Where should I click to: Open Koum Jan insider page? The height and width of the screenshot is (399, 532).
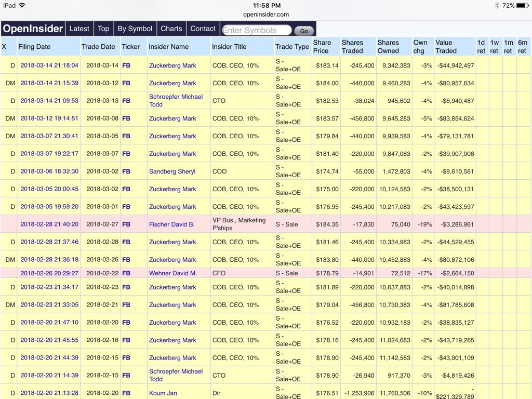click(x=163, y=393)
